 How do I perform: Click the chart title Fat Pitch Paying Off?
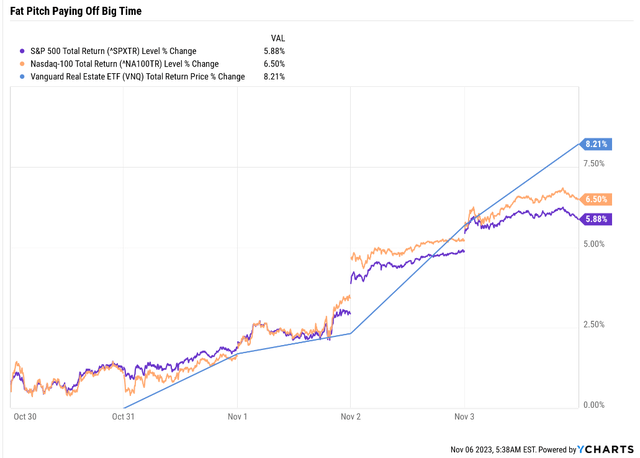pos(85,12)
